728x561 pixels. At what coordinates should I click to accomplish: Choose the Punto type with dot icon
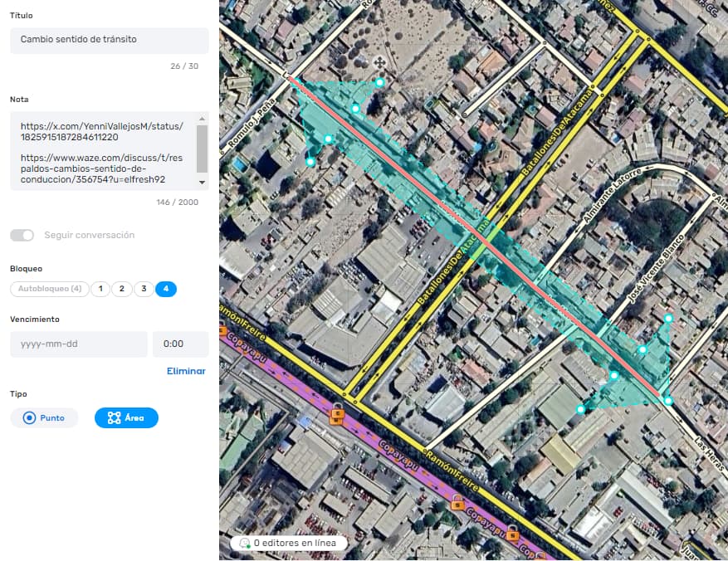pyautogui.click(x=44, y=418)
